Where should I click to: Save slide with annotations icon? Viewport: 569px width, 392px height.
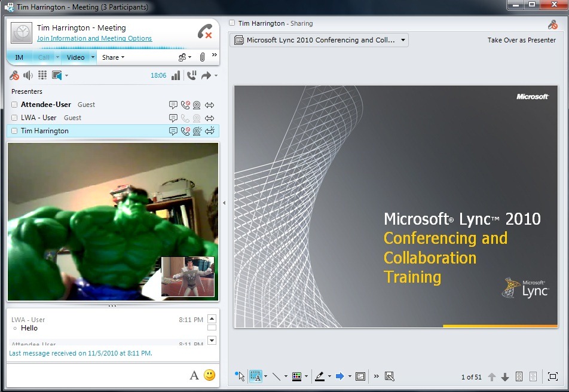pos(389,376)
